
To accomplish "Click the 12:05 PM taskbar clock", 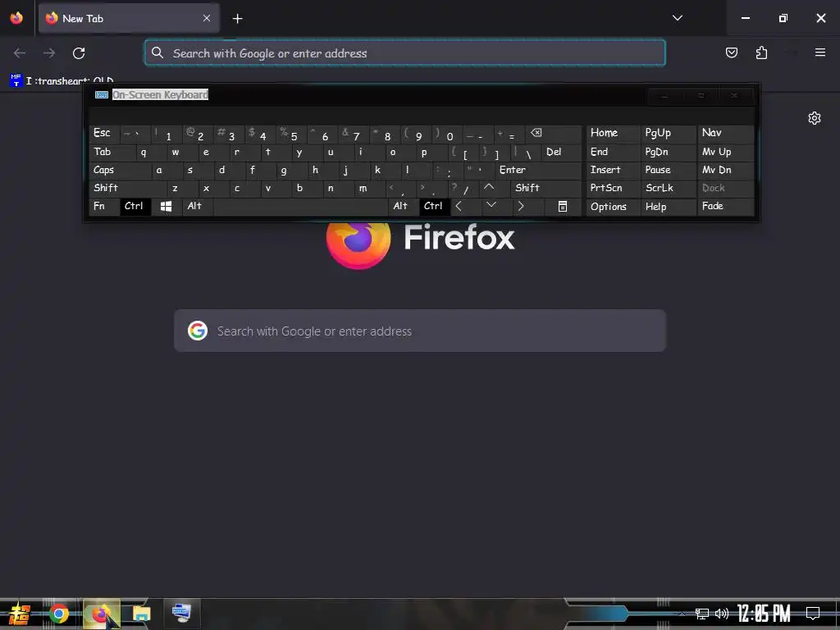I will (764, 614).
